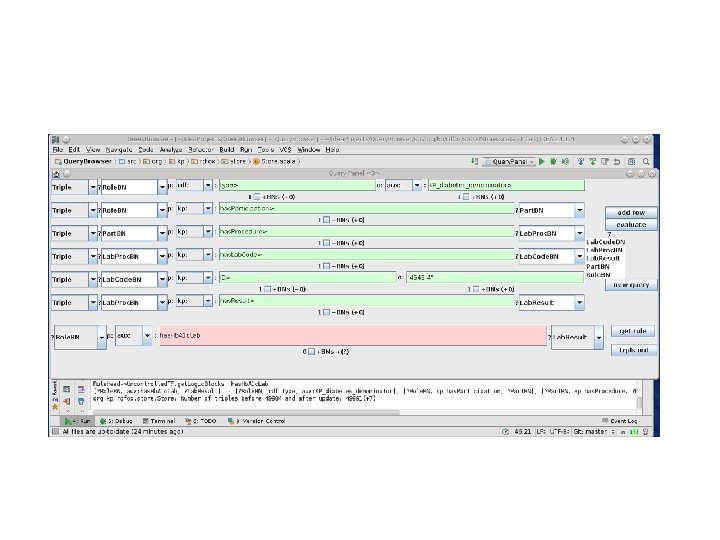Click the Git: master branch indicator

click(591, 432)
